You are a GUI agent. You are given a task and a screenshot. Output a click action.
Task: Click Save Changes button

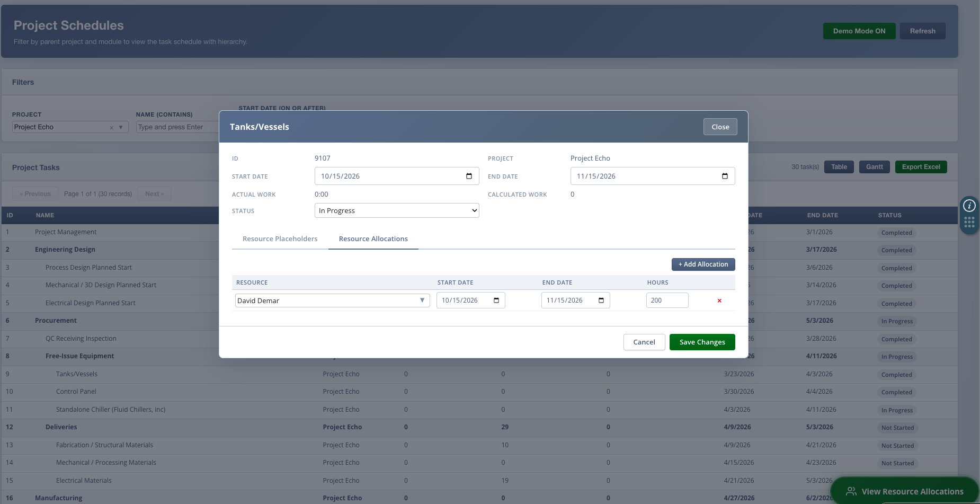[x=702, y=342]
